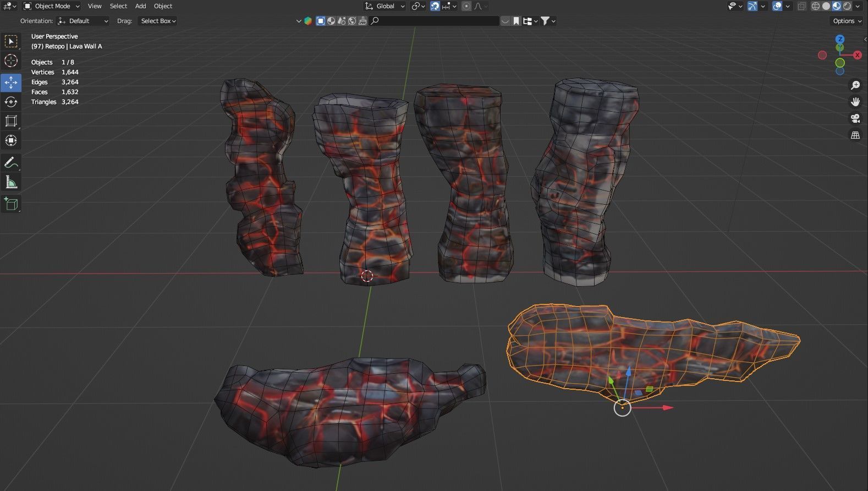868x491 pixels.
Task: Toggle X-ray mode
Action: coord(802,6)
